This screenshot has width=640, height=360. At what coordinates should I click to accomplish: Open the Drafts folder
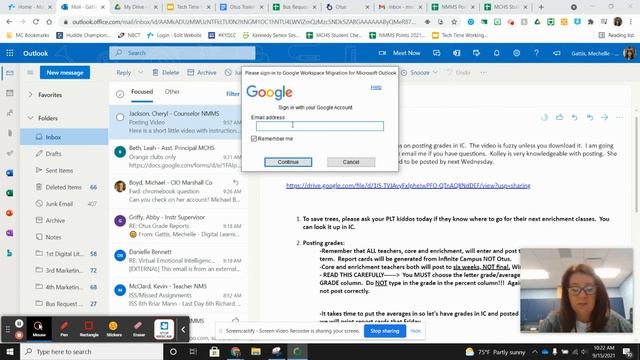pyautogui.click(x=64, y=154)
